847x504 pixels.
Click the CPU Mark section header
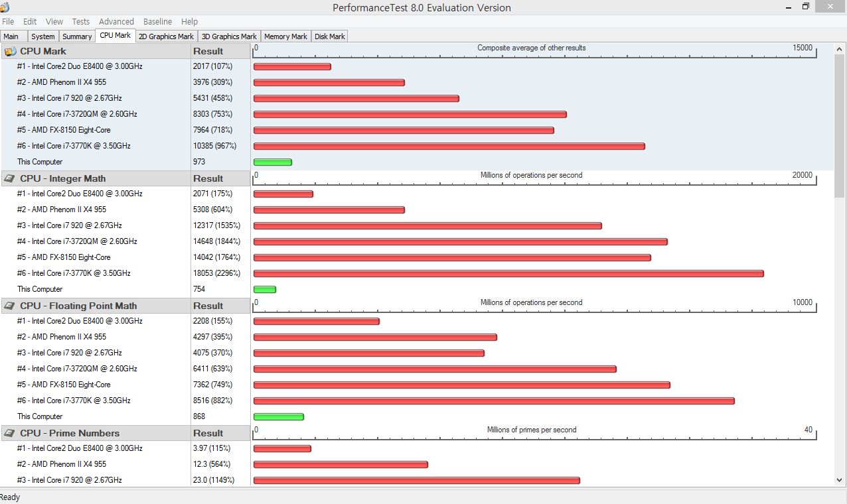point(96,51)
